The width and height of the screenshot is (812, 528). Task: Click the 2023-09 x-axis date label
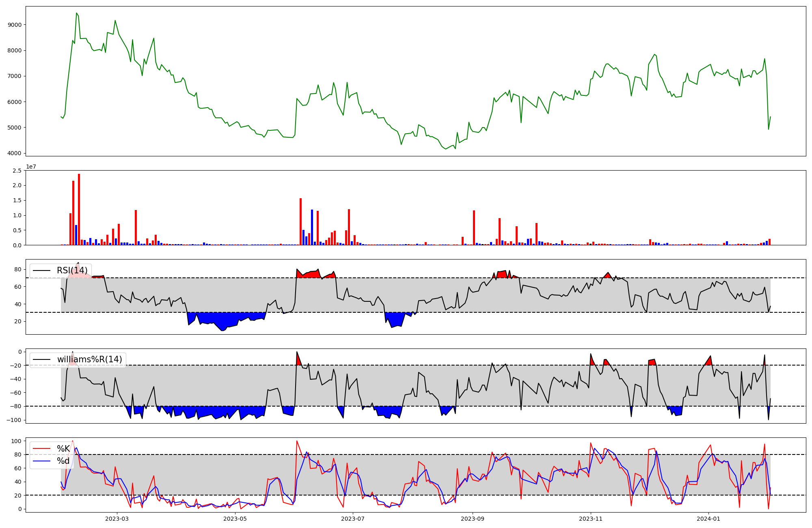pos(473,519)
